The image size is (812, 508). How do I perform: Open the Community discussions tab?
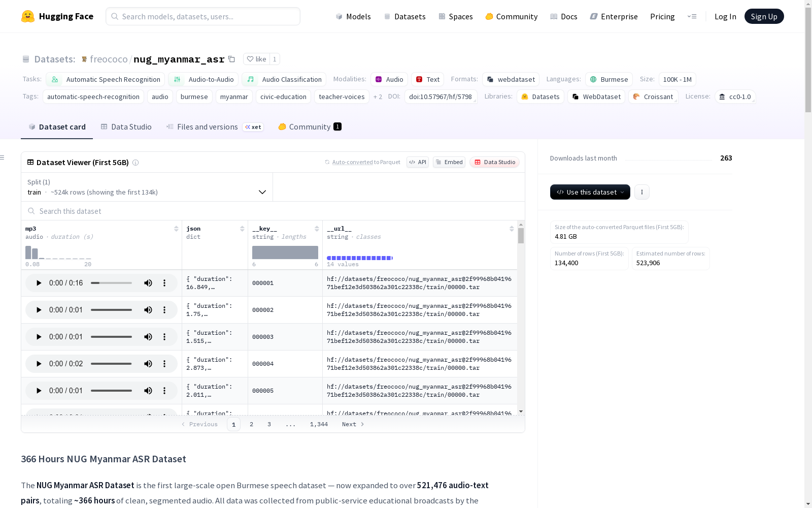coord(310,127)
